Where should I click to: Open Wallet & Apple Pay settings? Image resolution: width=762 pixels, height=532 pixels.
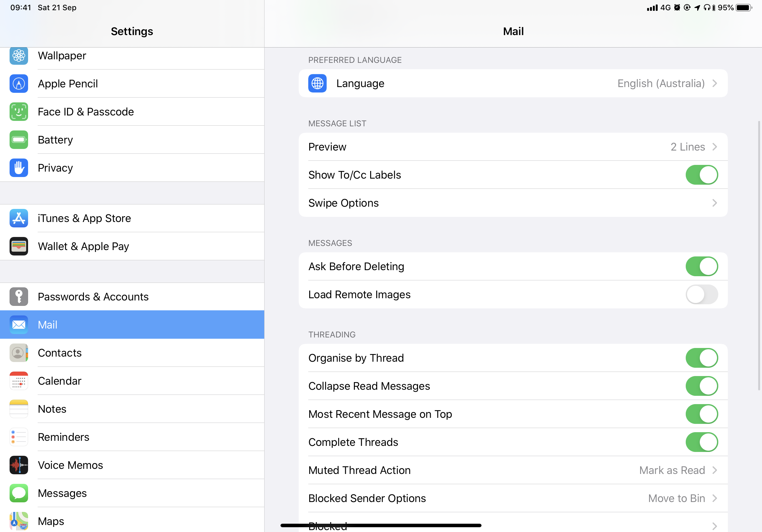tap(132, 247)
